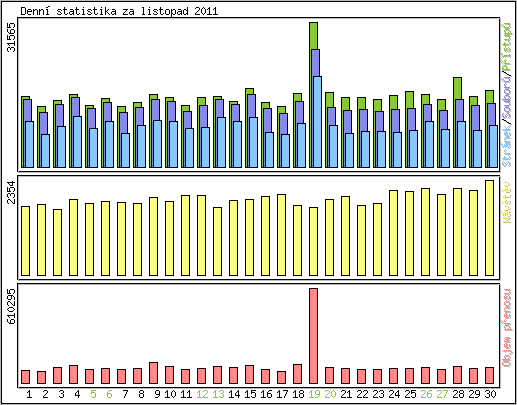Click day label '11' on the axis
517x405 pixels.
click(186, 394)
